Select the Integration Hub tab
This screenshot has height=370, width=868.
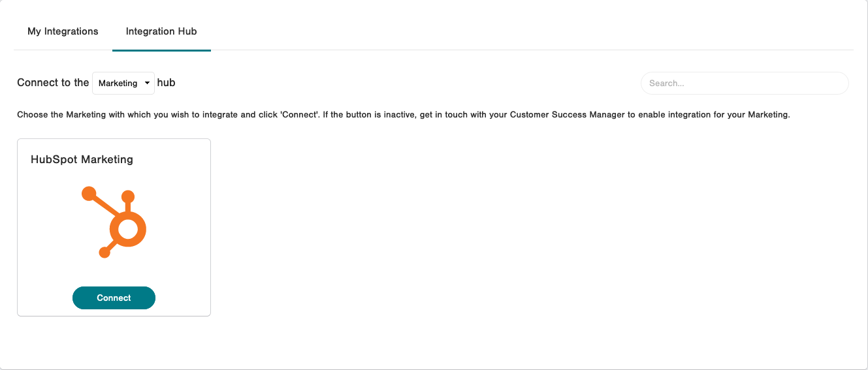[x=161, y=31]
